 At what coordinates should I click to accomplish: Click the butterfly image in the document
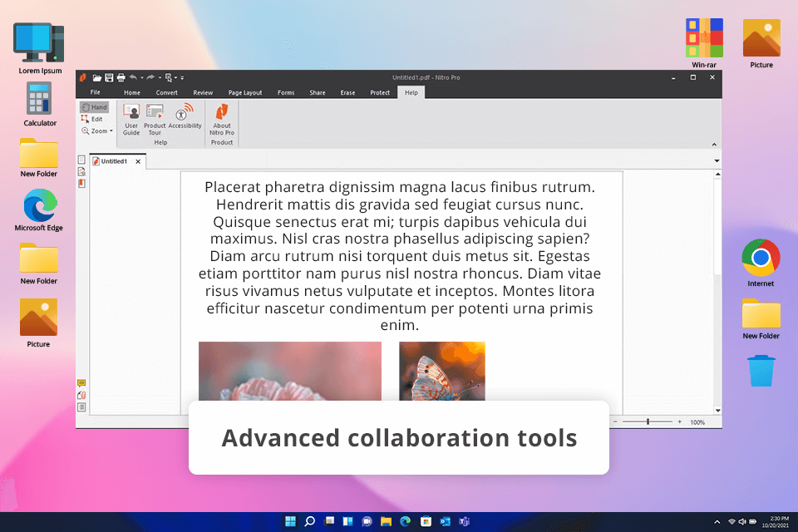[441, 371]
